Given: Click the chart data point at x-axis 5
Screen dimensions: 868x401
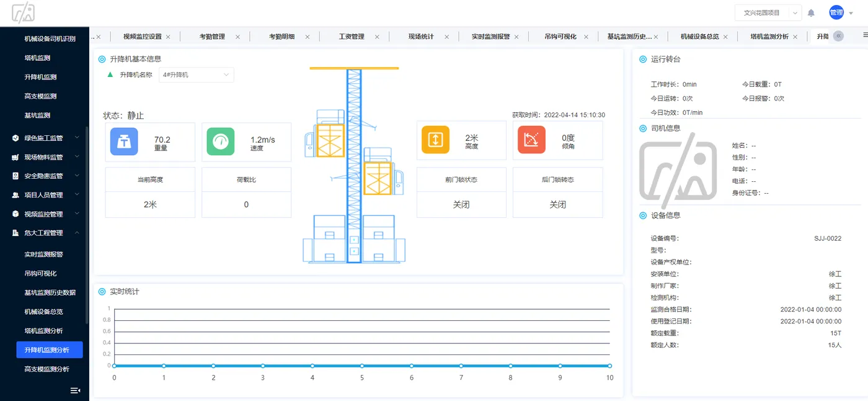Looking at the screenshot, I should click(362, 366).
